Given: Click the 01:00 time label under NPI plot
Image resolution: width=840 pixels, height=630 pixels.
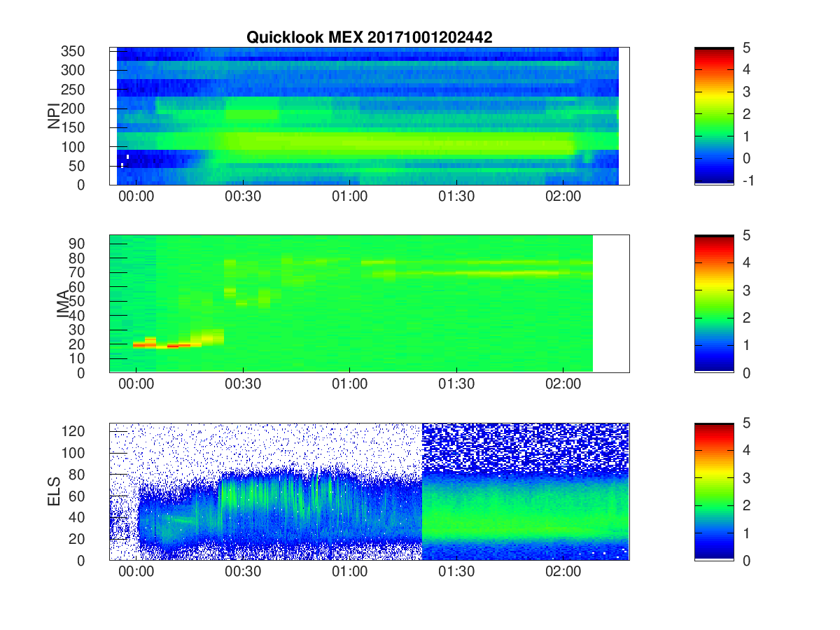Looking at the screenshot, I should click(x=349, y=197).
